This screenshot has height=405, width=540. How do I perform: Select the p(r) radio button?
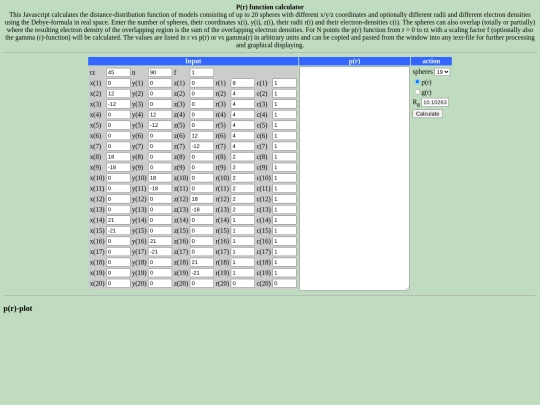417,82
